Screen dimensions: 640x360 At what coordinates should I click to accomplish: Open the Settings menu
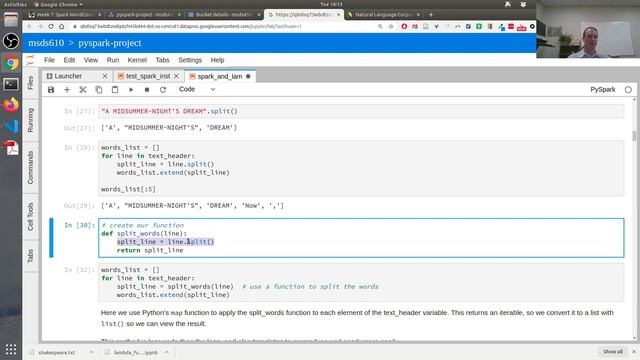[x=190, y=60]
